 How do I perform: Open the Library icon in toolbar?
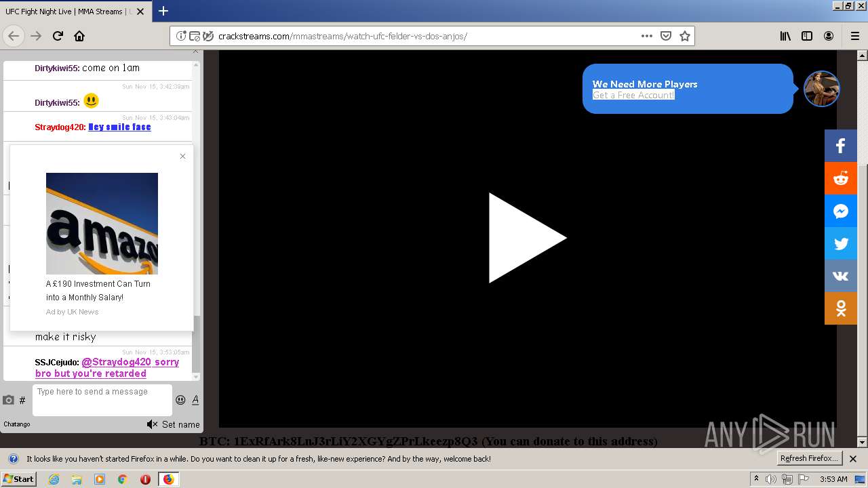click(x=785, y=36)
